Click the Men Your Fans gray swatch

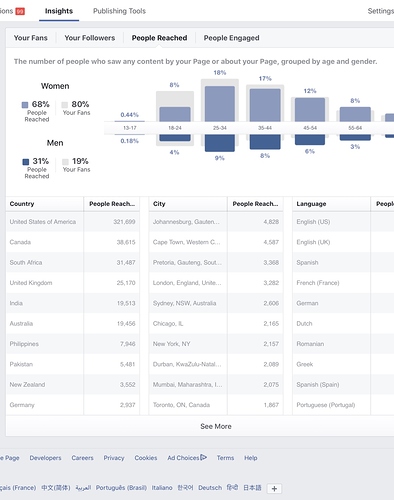click(x=66, y=162)
